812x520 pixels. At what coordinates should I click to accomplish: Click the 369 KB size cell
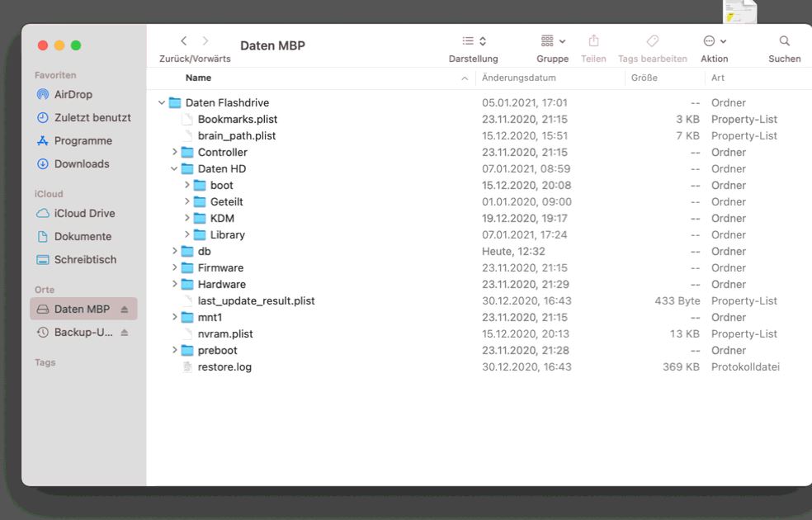[x=681, y=366]
